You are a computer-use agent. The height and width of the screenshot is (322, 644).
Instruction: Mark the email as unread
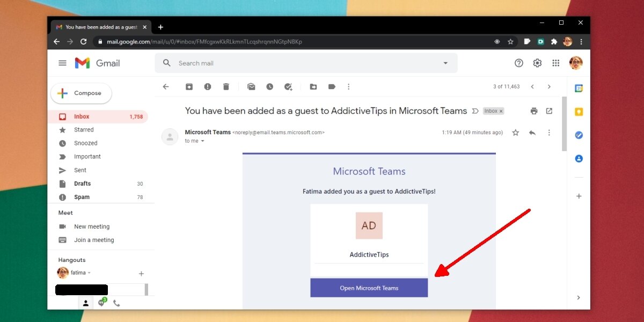[x=251, y=86]
